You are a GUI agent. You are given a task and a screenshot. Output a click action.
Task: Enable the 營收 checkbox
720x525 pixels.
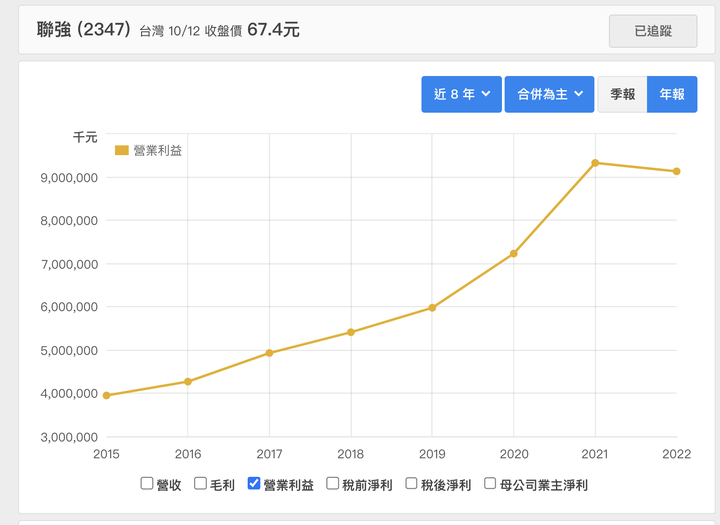click(146, 483)
